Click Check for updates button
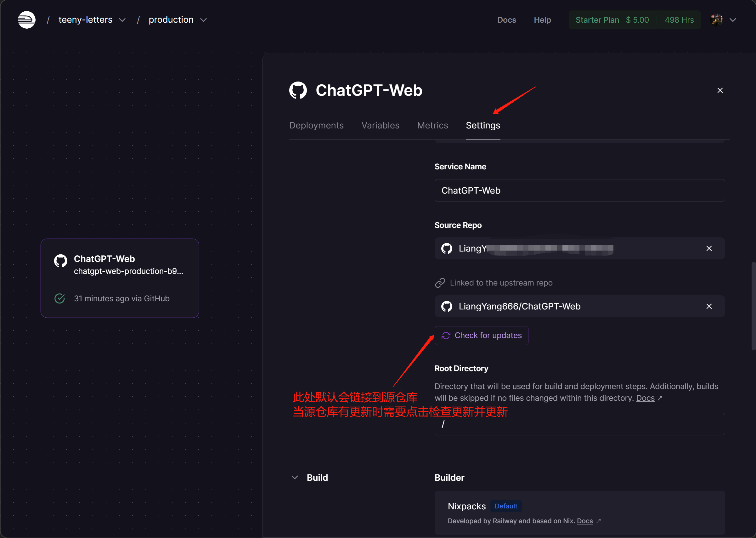 [481, 336]
